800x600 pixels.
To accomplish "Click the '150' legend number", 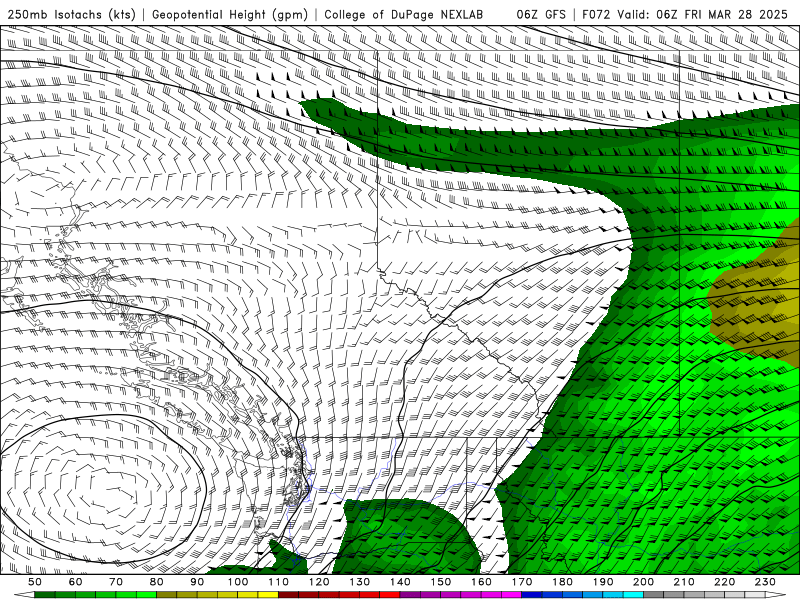I will coord(441,582).
